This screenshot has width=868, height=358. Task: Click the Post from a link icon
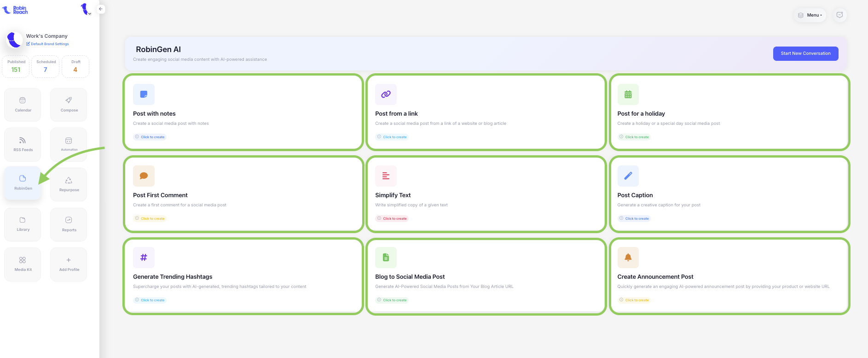pos(386,94)
